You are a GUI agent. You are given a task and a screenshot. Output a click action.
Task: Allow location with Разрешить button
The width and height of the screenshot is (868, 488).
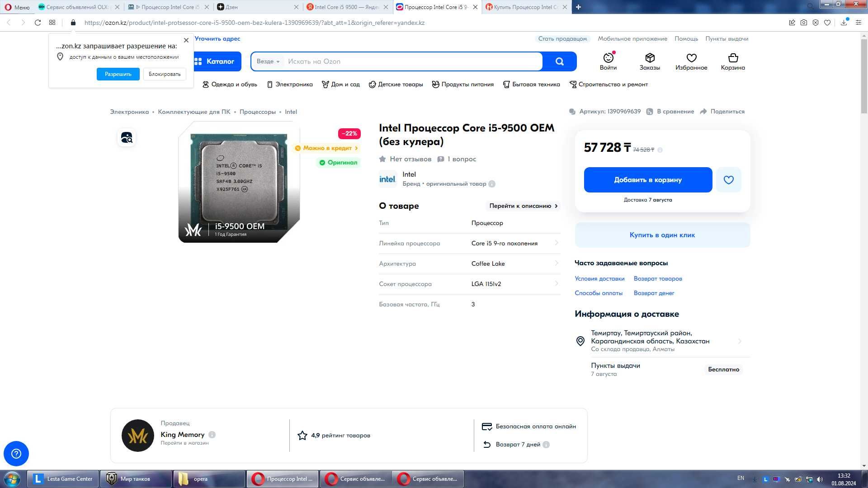(118, 74)
